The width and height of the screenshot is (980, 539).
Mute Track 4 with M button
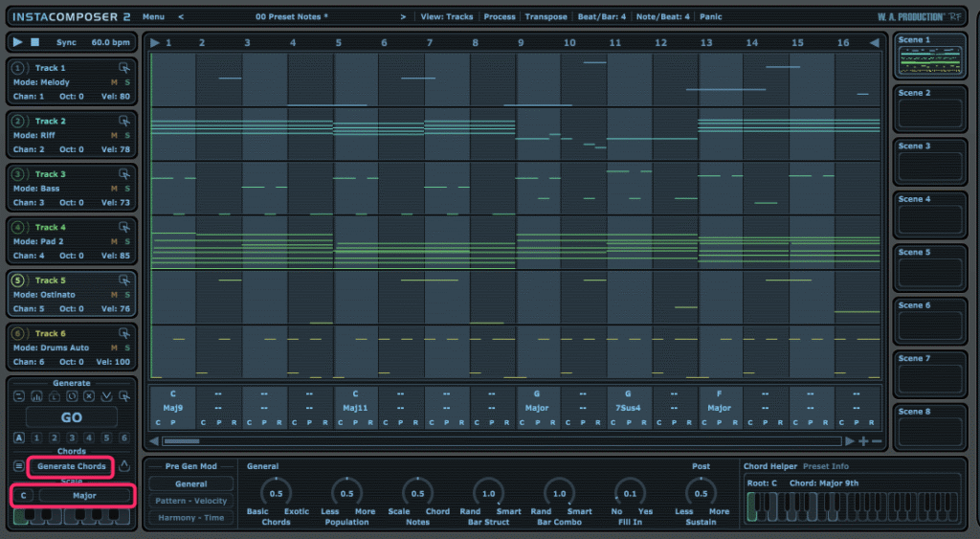[x=114, y=242]
